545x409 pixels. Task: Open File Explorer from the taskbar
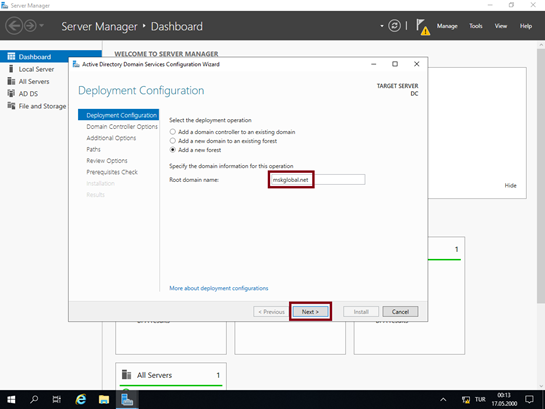tap(104, 400)
